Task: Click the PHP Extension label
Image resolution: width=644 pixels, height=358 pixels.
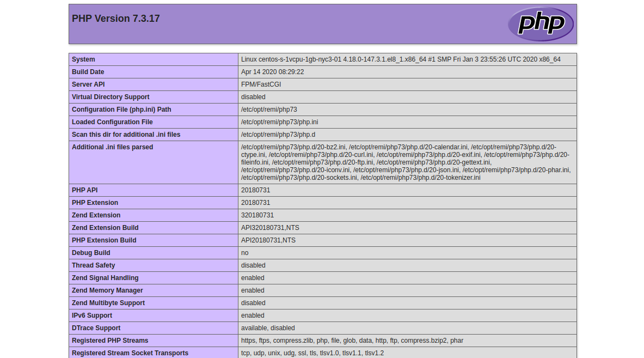Action: tap(95, 203)
